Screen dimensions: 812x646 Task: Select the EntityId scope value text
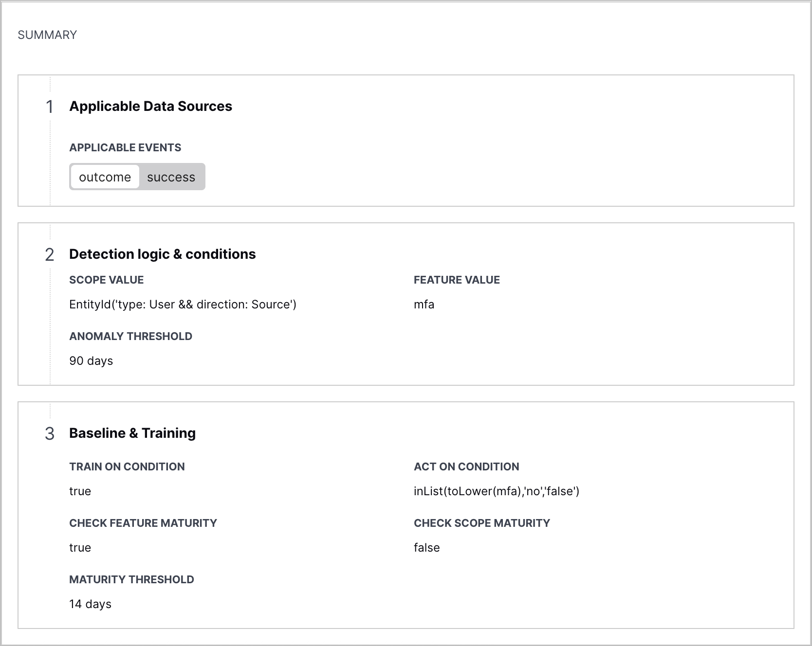183,304
